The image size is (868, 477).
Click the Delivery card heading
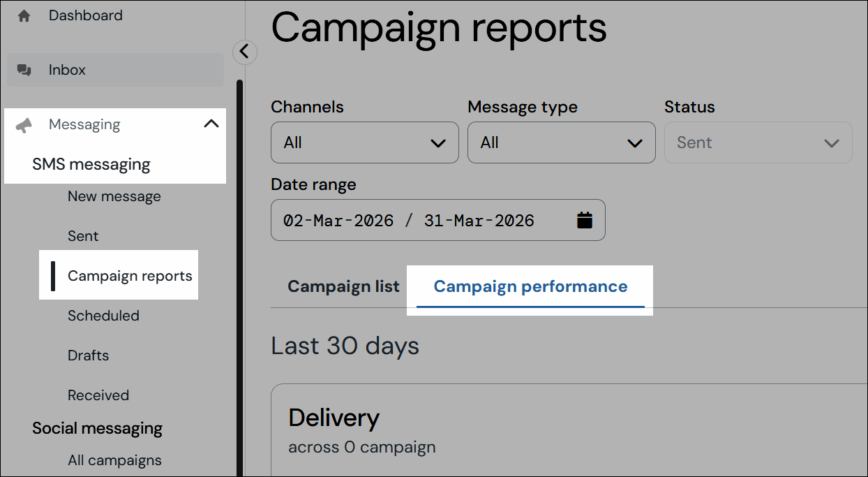[334, 418]
